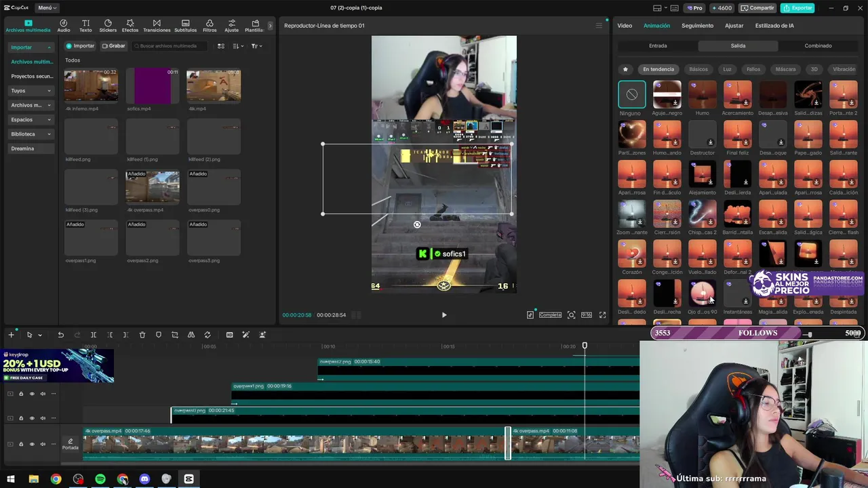Show more media tabs with the right arrow
This screenshot has height=488, width=868.
[x=270, y=26]
